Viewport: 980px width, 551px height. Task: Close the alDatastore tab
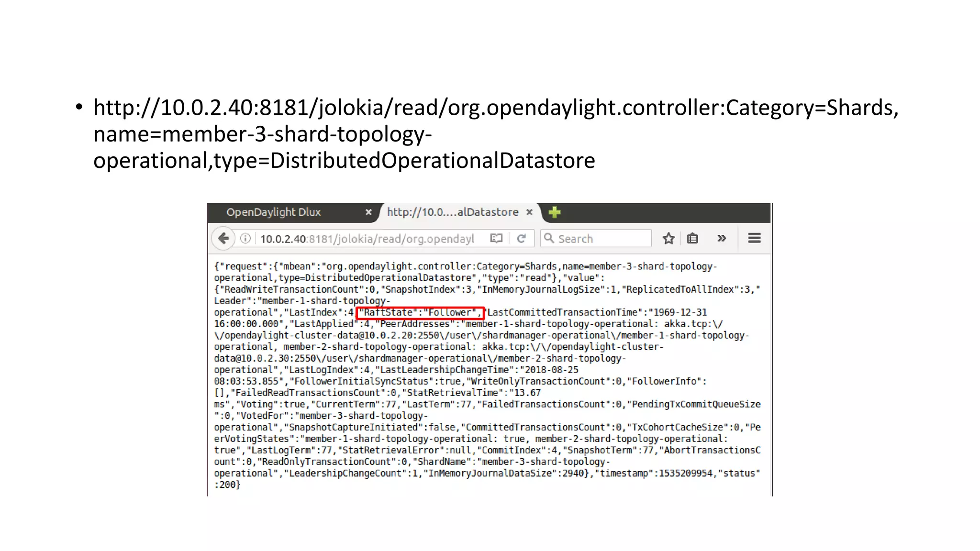point(529,212)
